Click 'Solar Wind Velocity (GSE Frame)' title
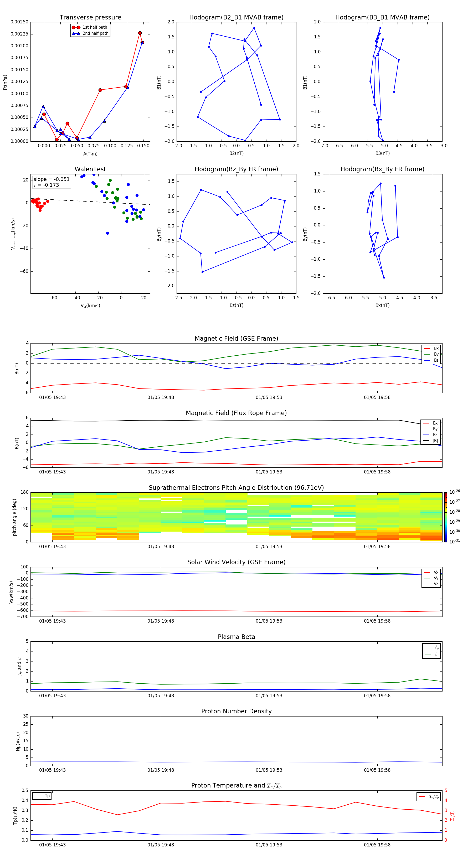Screen dimensions: 473x868 pos(236,562)
